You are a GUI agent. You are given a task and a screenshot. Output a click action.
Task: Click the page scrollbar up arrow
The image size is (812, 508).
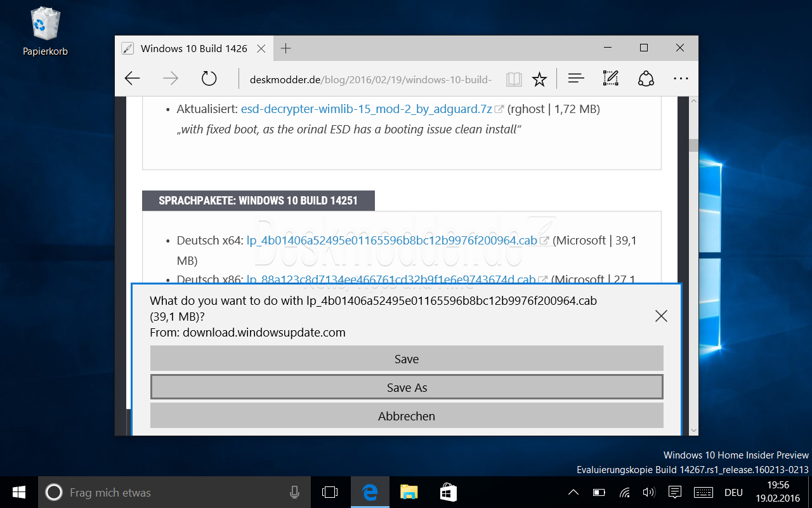click(x=693, y=102)
